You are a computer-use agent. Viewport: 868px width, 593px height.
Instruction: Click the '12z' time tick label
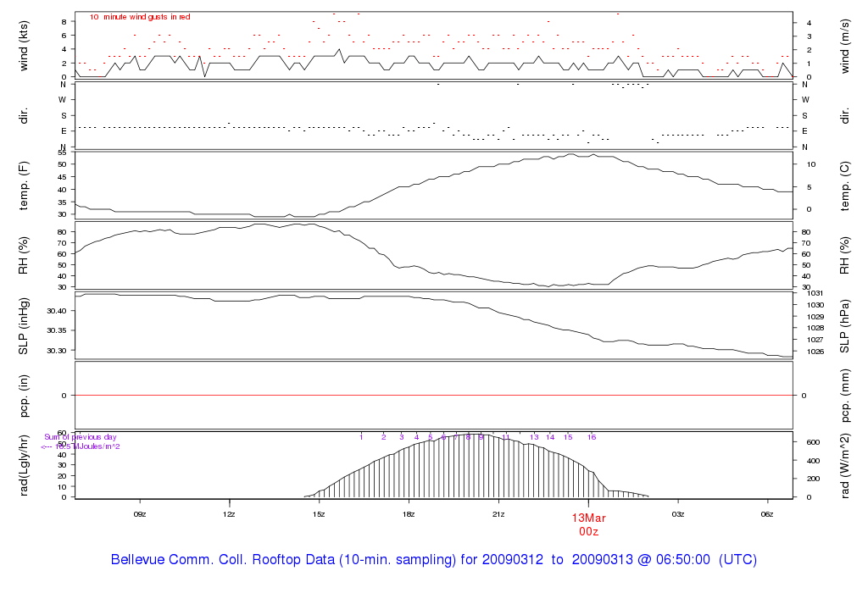click(x=229, y=514)
